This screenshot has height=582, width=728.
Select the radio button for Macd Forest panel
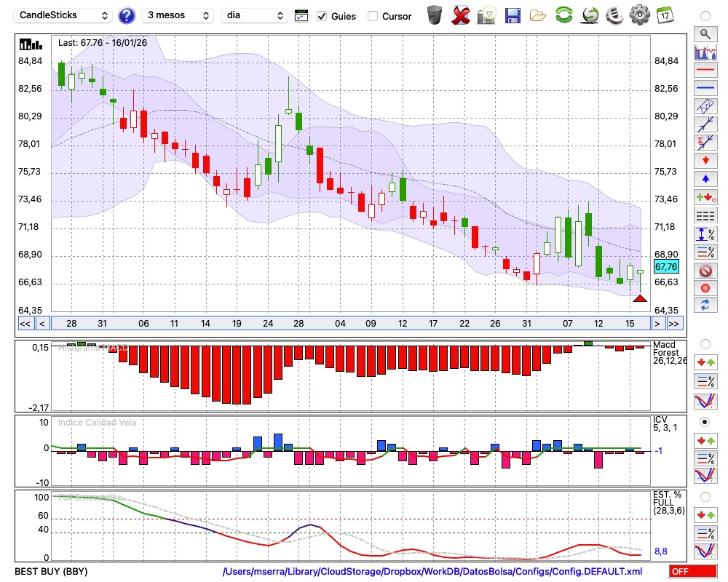705,343
